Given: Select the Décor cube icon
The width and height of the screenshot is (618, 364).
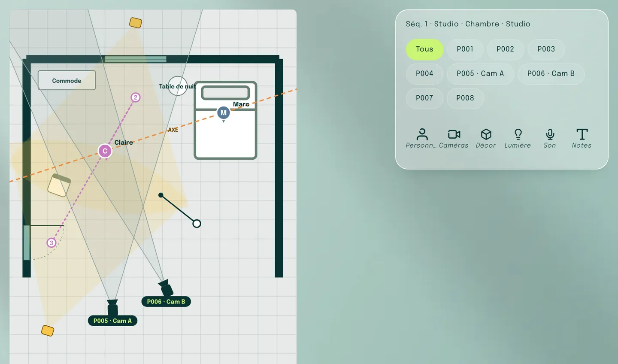Looking at the screenshot, I should pyautogui.click(x=486, y=134).
